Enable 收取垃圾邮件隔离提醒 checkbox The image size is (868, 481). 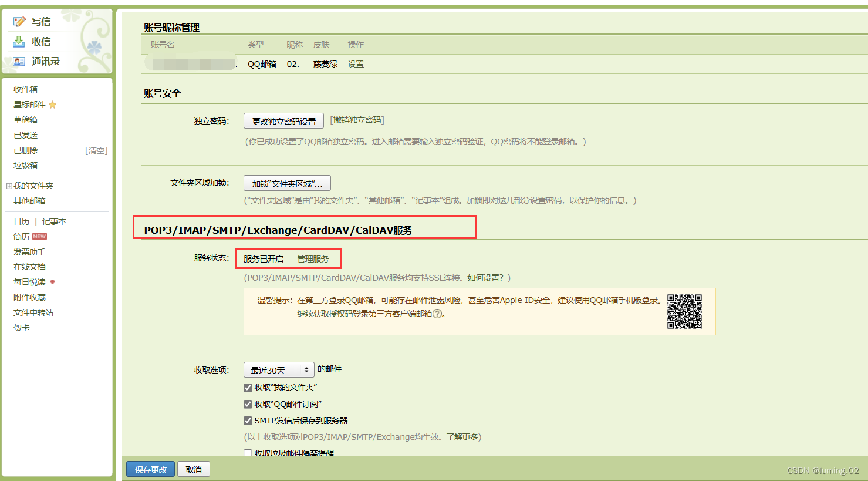coord(248,453)
